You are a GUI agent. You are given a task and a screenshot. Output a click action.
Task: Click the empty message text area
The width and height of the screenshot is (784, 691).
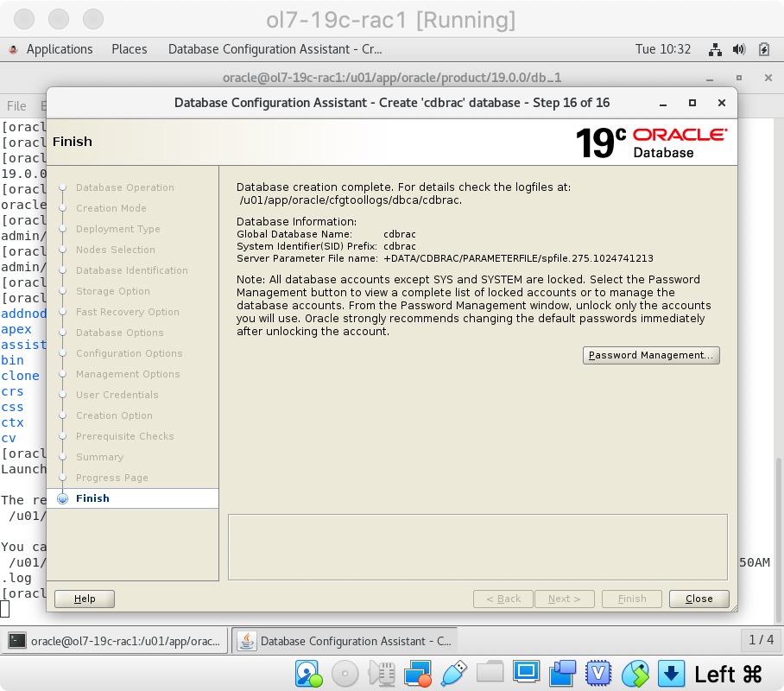pyautogui.click(x=478, y=548)
